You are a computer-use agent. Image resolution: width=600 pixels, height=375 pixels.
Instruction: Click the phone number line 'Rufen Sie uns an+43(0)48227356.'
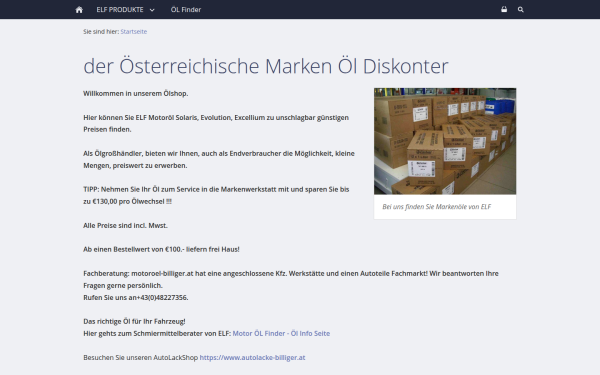point(136,297)
